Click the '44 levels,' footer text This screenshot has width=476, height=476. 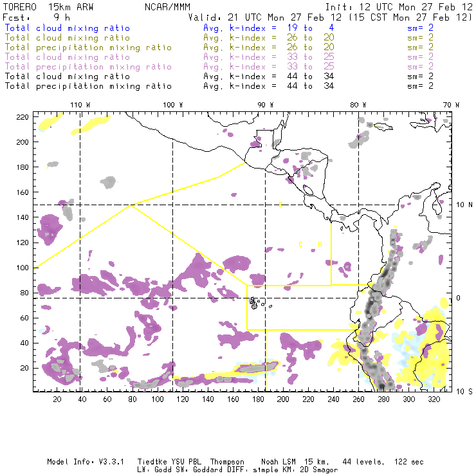click(x=363, y=462)
